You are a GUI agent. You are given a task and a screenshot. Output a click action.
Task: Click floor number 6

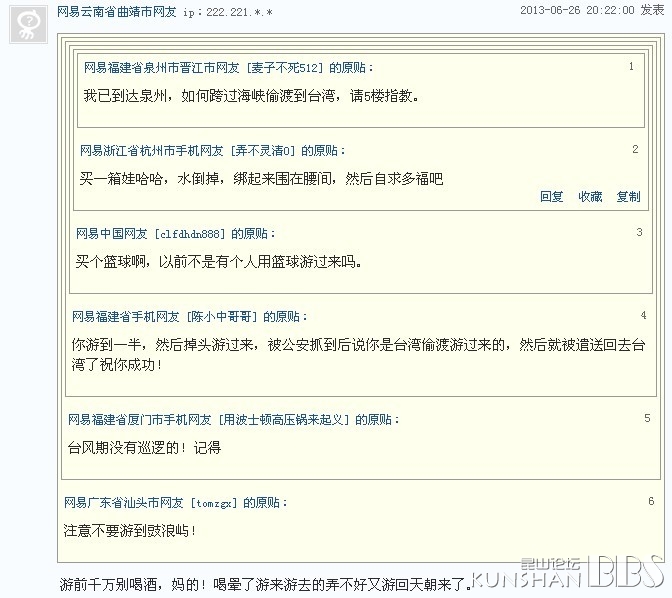pyautogui.click(x=651, y=501)
